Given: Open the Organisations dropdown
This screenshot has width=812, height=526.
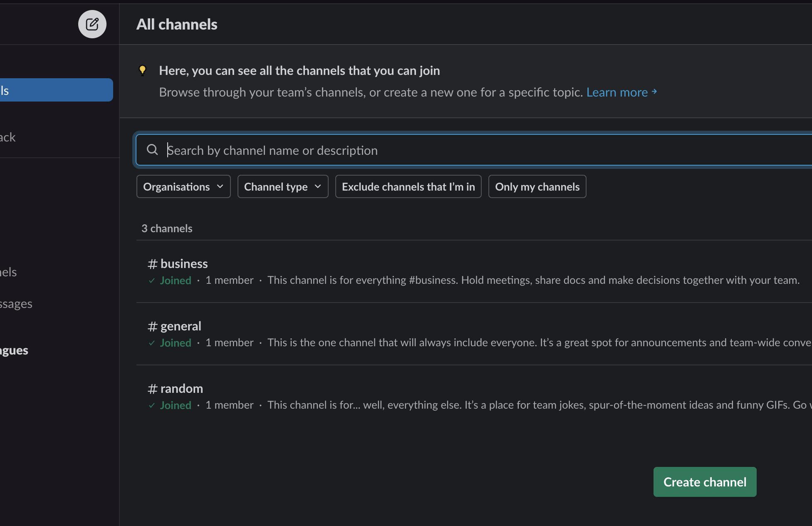Looking at the screenshot, I should point(183,186).
